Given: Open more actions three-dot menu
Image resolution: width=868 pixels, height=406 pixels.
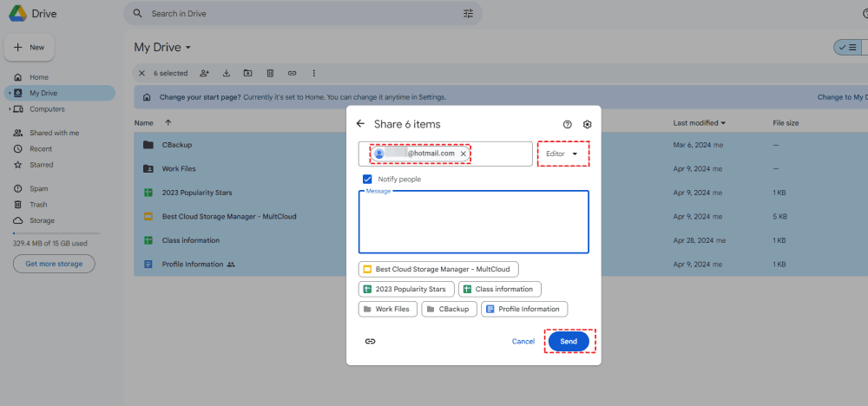Looking at the screenshot, I should (x=314, y=73).
